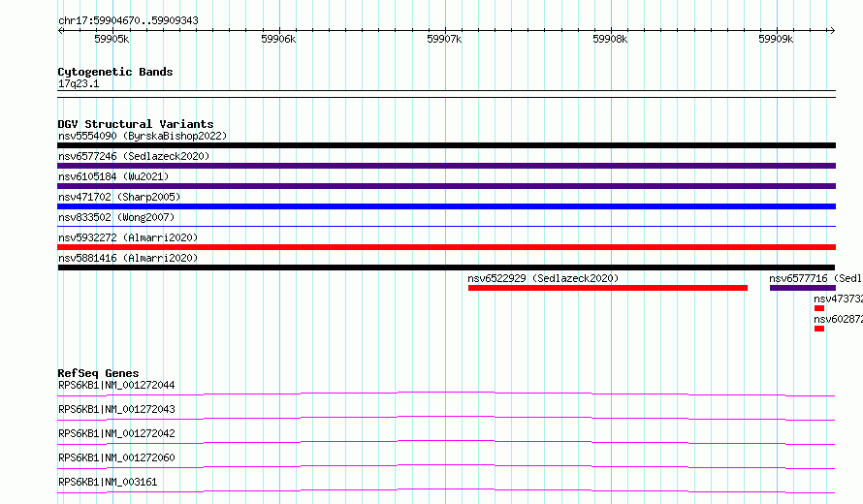Click the magenta intron line of NM_001272042
The height and width of the screenshot is (504, 863).
pos(446,441)
